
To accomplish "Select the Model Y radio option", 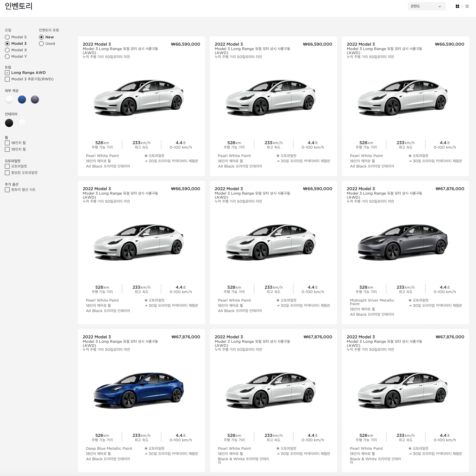I will tap(7, 57).
